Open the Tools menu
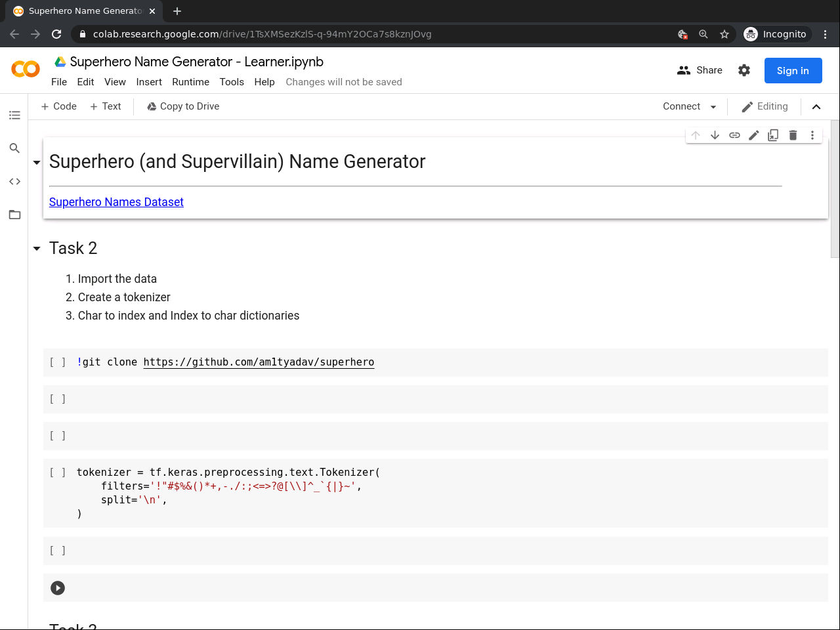 point(232,82)
